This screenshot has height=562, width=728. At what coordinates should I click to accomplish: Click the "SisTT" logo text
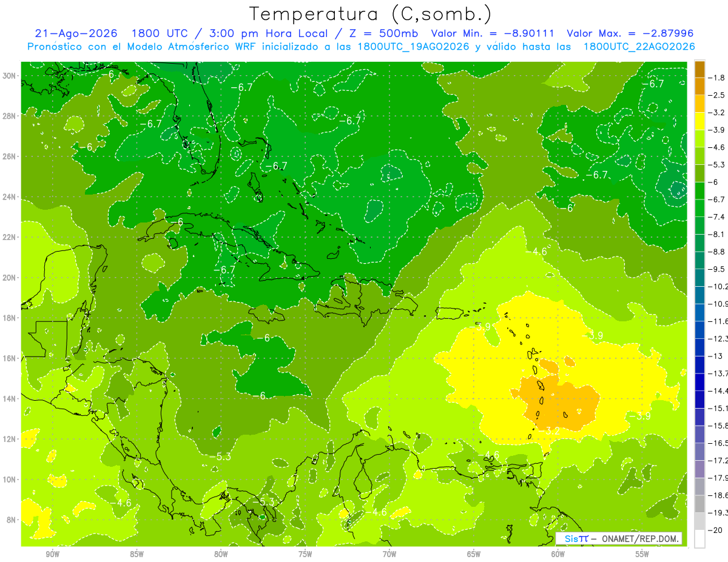(x=576, y=538)
